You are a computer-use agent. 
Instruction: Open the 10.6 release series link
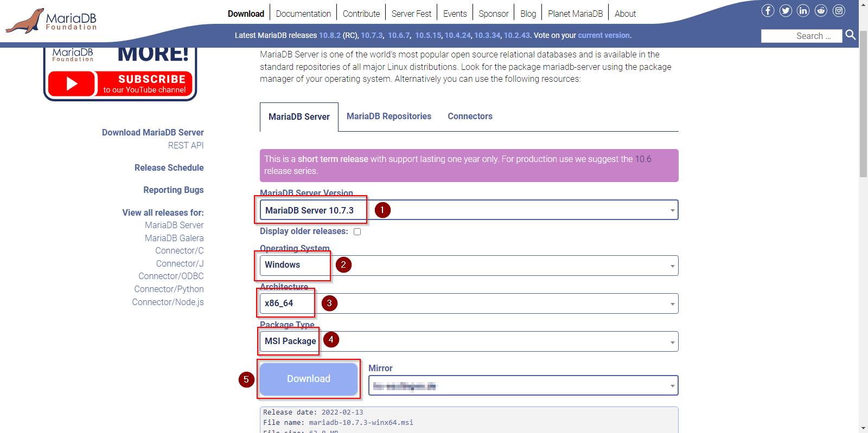643,159
